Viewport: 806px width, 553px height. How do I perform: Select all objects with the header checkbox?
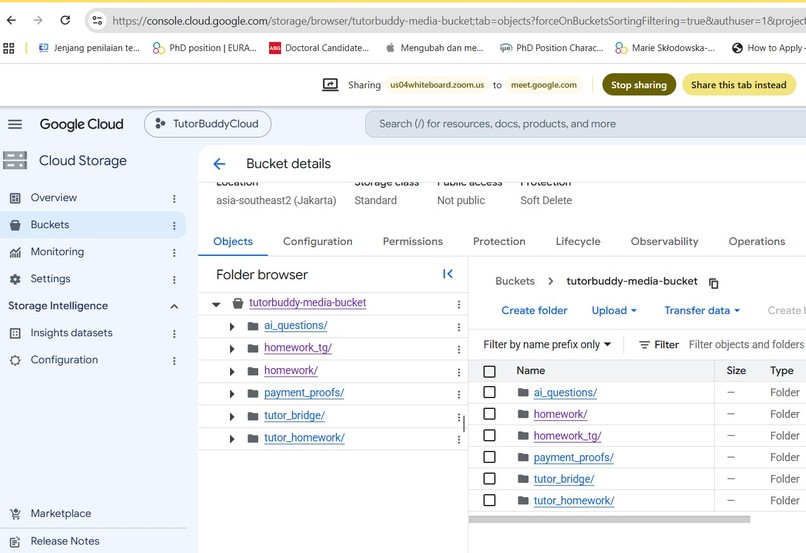[x=489, y=371]
